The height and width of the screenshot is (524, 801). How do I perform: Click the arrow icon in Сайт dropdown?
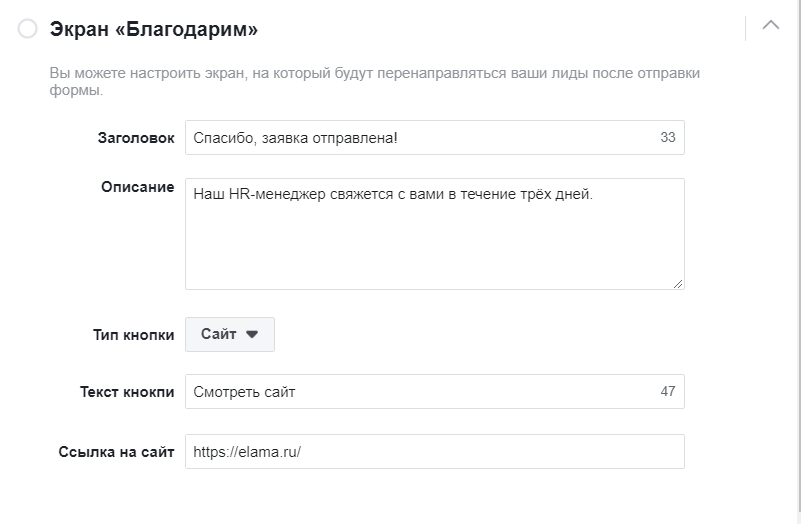click(252, 335)
